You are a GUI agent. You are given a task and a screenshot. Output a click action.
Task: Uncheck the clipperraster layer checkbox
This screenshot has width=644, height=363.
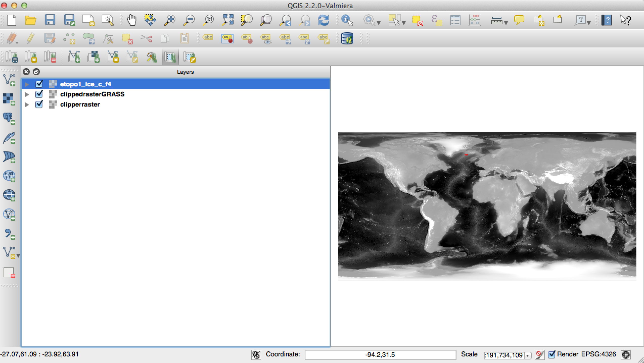[x=39, y=104]
